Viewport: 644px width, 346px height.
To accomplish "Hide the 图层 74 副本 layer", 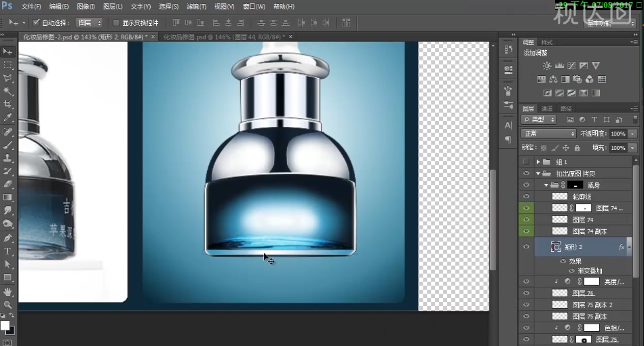I will 526,231.
